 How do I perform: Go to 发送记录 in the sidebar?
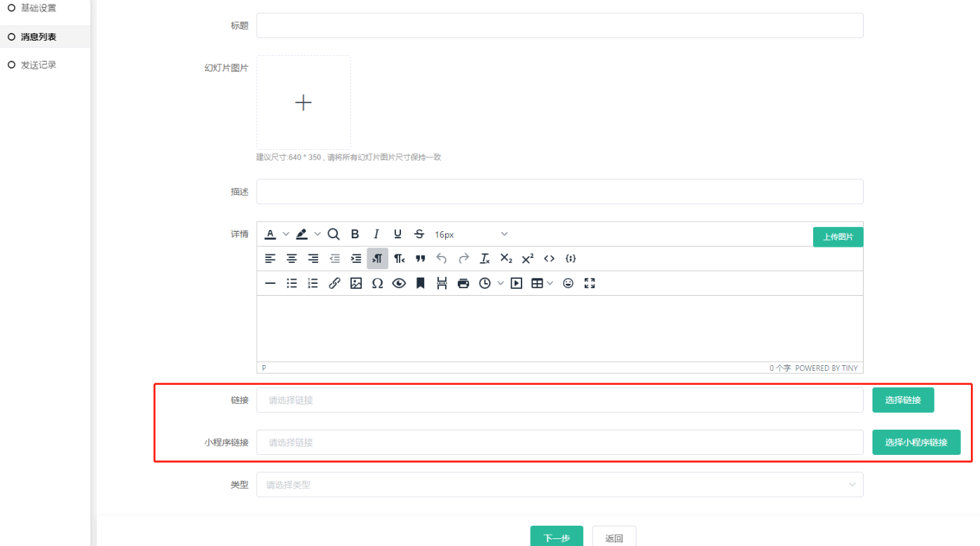(39, 65)
